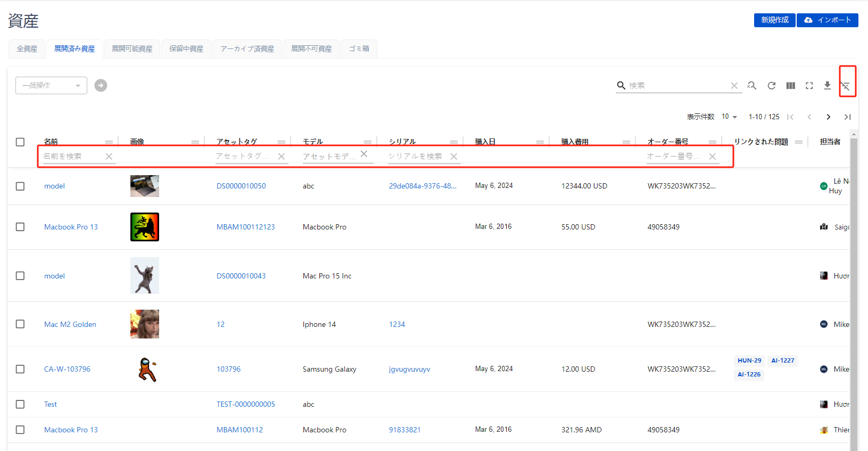Viewport: 868px width, 451px height.
Task: Go to the next results page
Action: pyautogui.click(x=828, y=117)
